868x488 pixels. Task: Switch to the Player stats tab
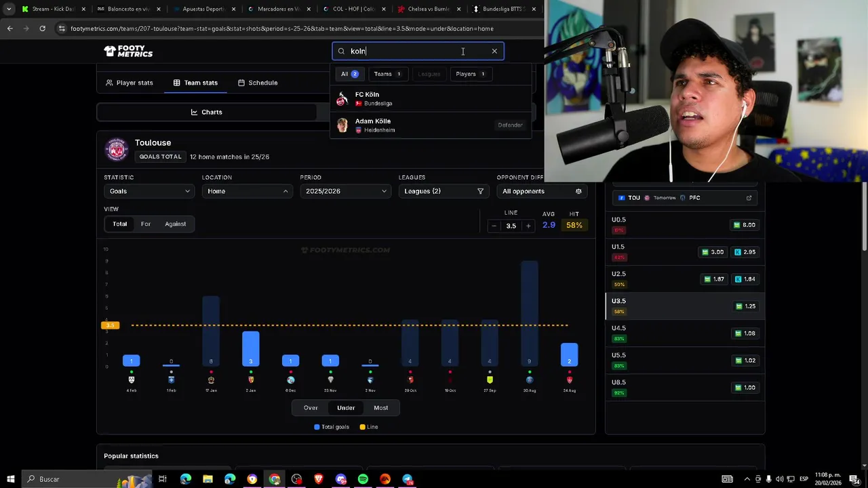[x=130, y=83]
